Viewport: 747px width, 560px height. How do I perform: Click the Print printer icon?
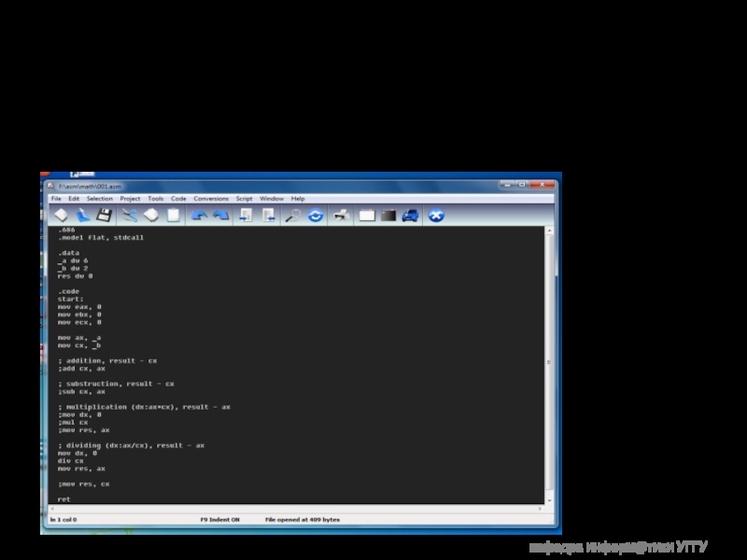click(342, 216)
